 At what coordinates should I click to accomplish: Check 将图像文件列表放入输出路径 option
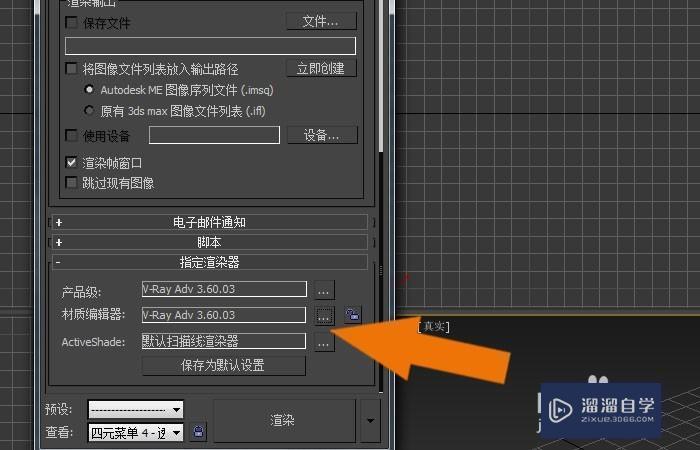tap(71, 69)
